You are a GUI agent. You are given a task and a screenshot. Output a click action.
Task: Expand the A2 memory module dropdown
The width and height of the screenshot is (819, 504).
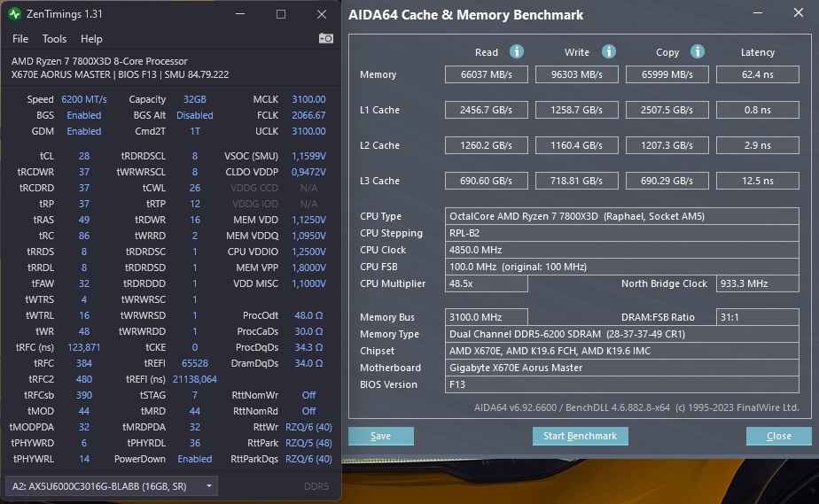click(x=209, y=485)
